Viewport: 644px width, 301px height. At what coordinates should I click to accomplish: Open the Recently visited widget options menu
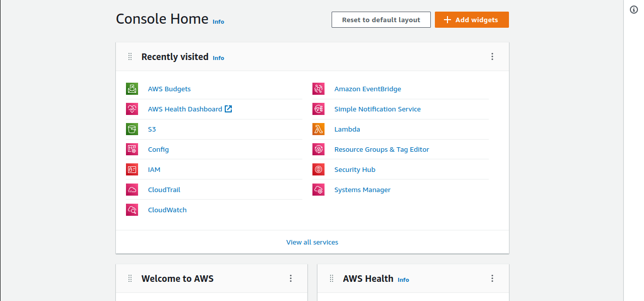click(492, 56)
